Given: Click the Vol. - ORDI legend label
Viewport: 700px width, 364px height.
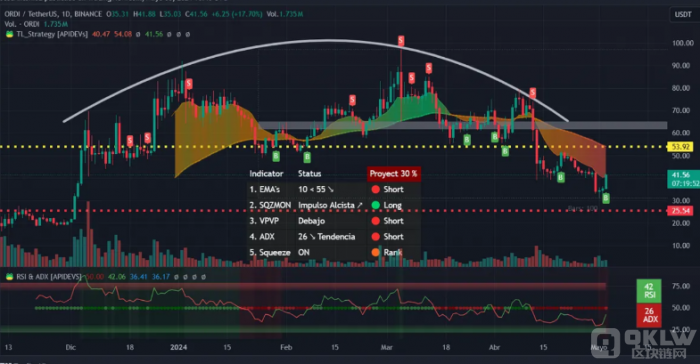Looking at the screenshot, I should click(22, 24).
